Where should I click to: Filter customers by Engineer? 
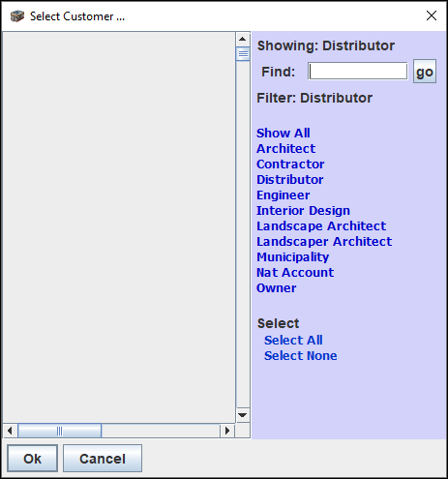click(x=284, y=195)
